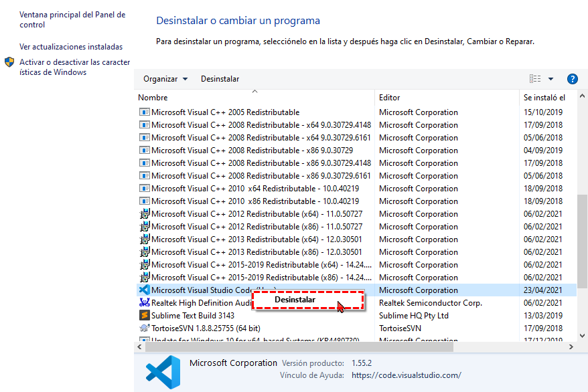This screenshot has width=588, height=392.
Task: Click the 15/10/2019 install date cell
Action: (x=543, y=112)
